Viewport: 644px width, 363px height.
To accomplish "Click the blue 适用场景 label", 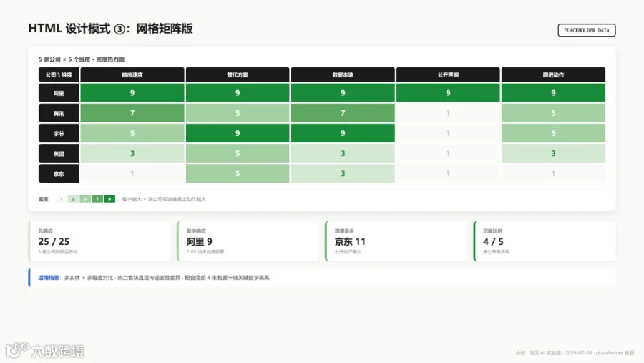I will [49, 278].
